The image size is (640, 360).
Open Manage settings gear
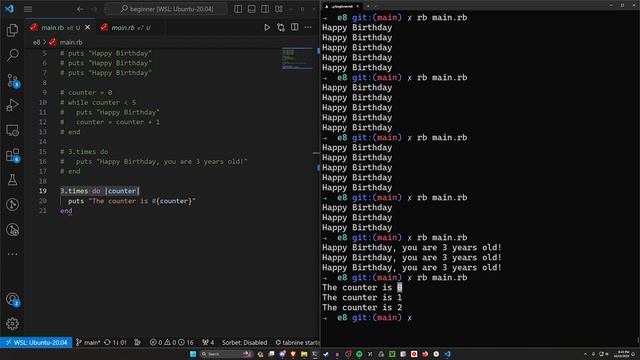click(x=12, y=324)
